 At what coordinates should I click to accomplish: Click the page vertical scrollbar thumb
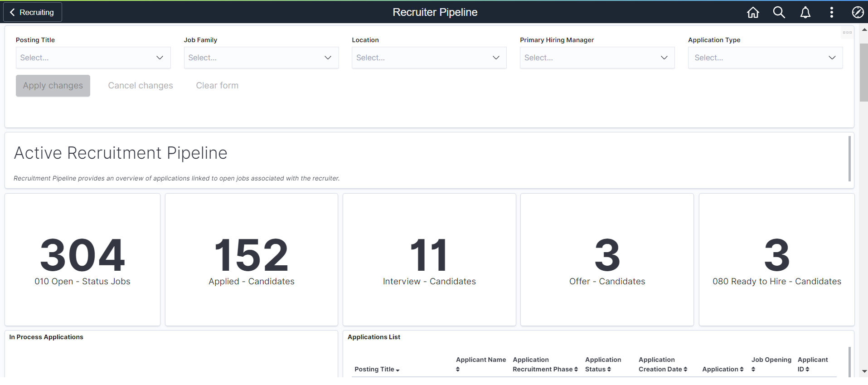(864, 73)
